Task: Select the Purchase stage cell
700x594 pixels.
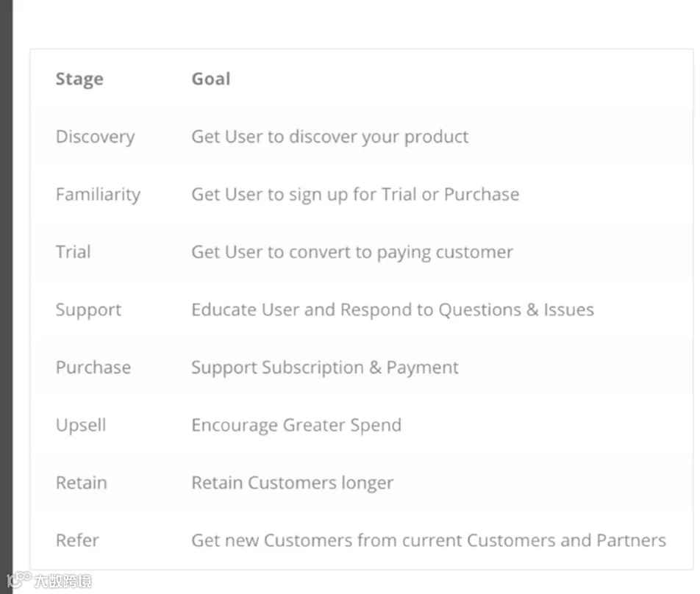Action: click(93, 368)
